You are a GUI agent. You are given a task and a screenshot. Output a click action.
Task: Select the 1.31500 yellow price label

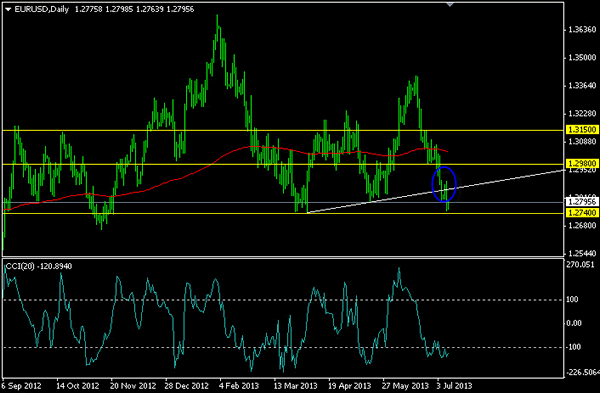[581, 130]
